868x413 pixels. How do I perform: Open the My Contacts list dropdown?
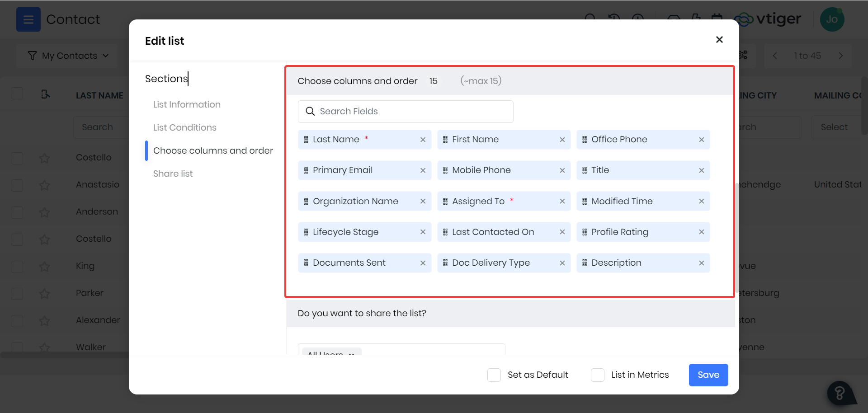pyautogui.click(x=68, y=56)
